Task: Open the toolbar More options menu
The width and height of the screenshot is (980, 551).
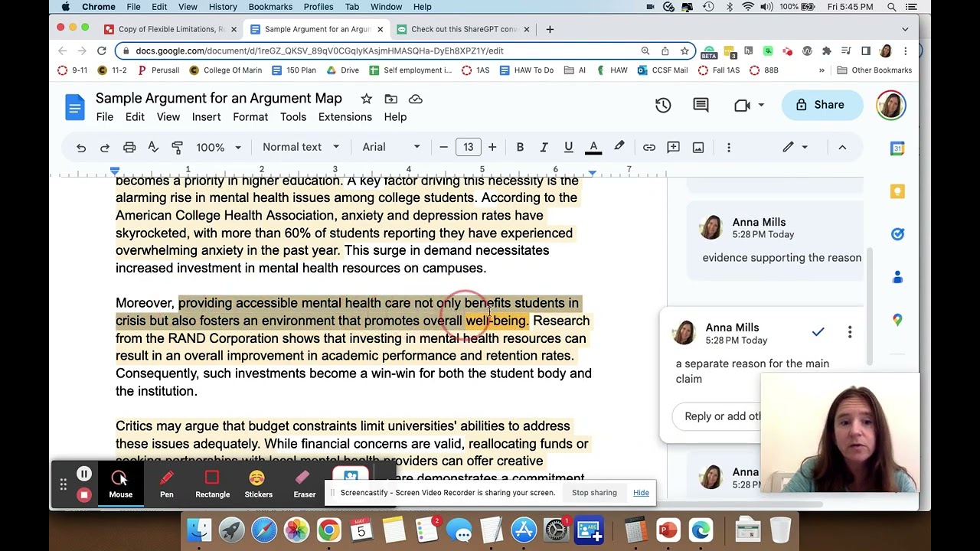Action: (729, 147)
